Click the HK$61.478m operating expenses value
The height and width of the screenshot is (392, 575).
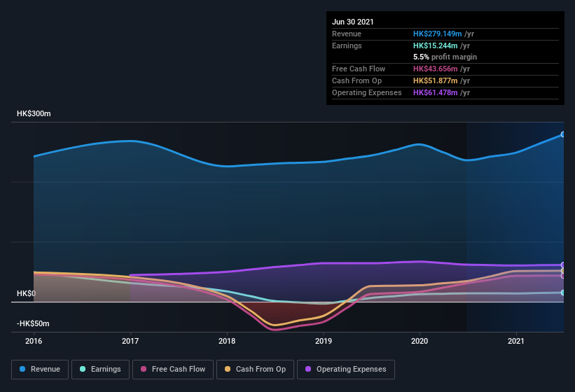pos(436,92)
